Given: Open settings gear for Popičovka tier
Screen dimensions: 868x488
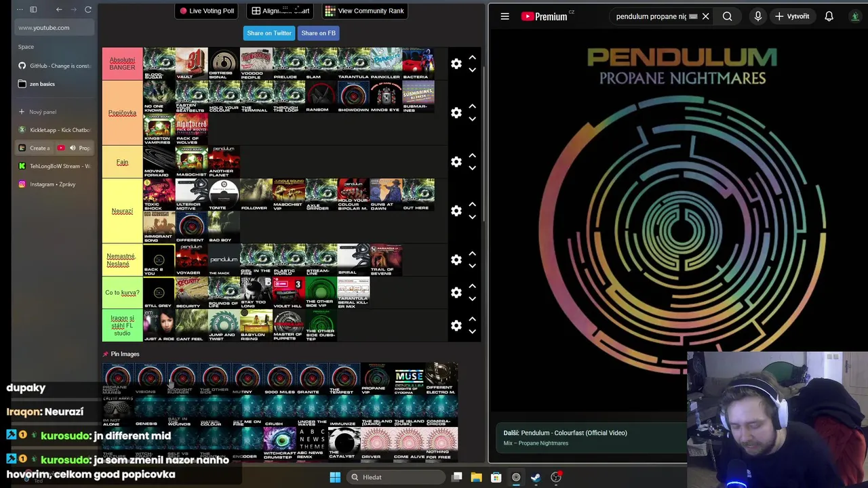Looking at the screenshot, I should click(456, 113).
